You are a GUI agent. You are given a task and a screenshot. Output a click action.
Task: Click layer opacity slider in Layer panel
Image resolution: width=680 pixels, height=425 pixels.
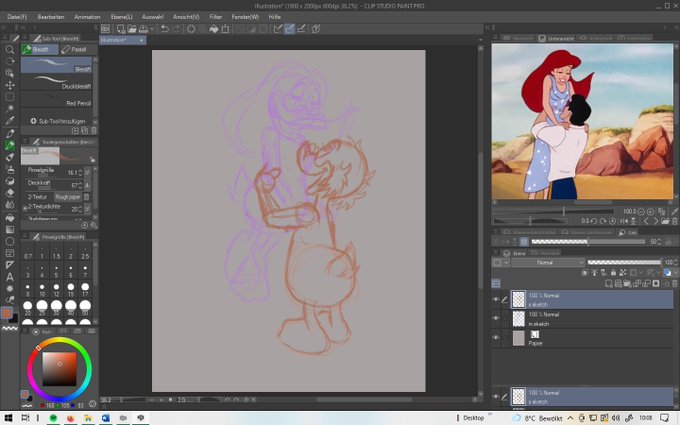(x=624, y=262)
